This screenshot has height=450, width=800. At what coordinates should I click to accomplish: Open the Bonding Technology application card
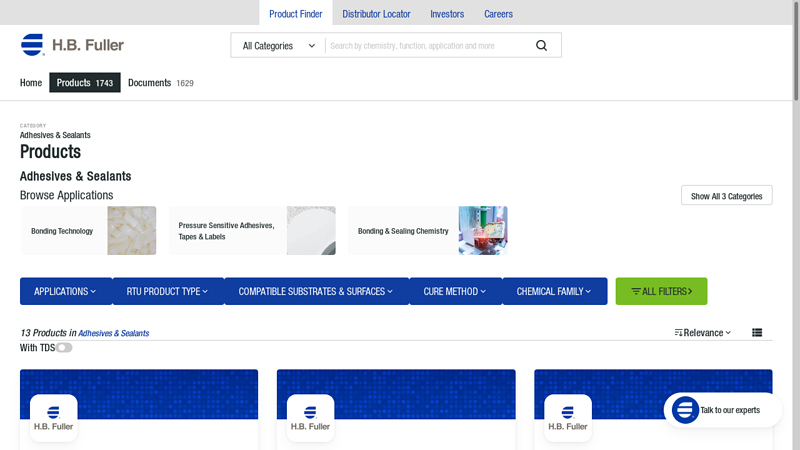click(x=88, y=231)
